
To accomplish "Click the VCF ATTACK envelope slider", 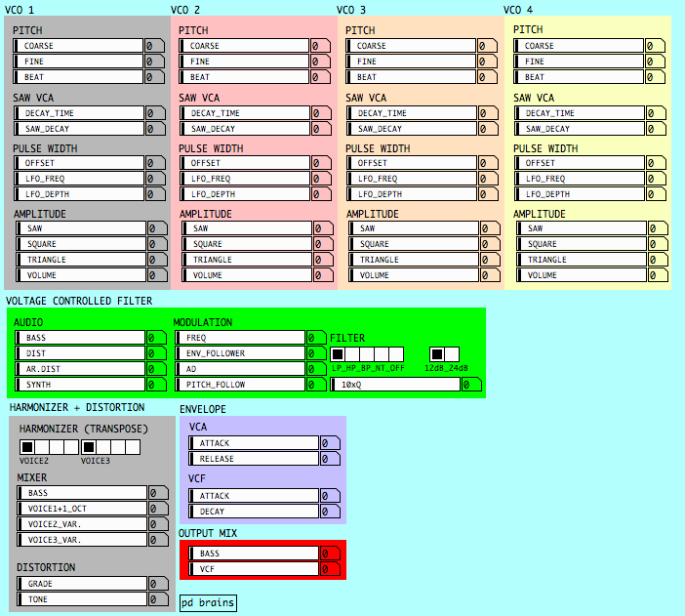I will point(254,496).
